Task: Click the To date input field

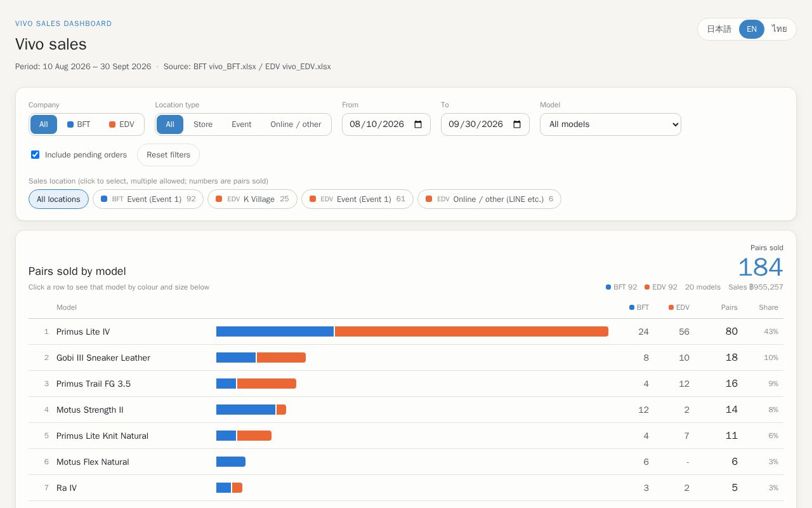Action: 485,124
